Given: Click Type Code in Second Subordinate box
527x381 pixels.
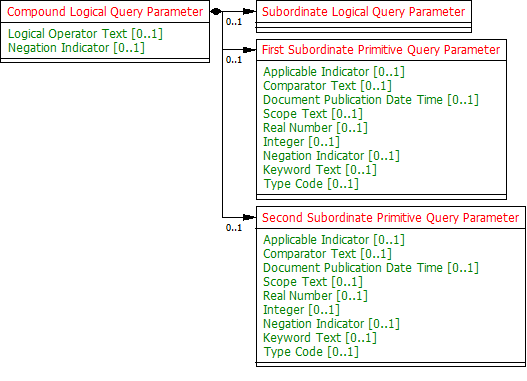Looking at the screenshot, I should click(311, 352).
